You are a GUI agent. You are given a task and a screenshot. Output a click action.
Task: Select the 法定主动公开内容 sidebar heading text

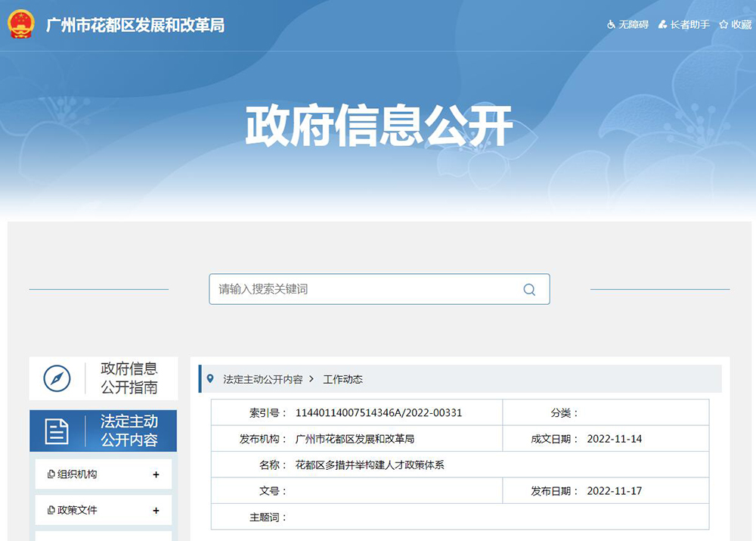coord(129,431)
